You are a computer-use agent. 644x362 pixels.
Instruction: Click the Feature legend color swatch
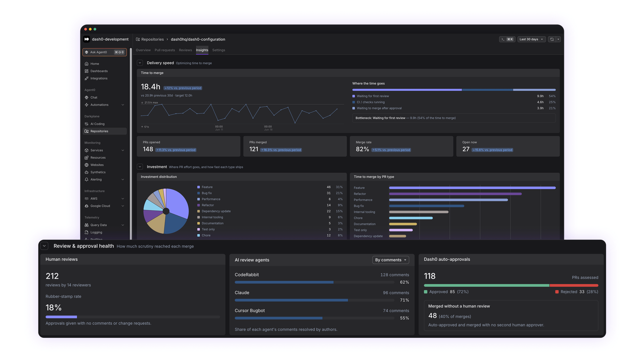tap(199, 187)
